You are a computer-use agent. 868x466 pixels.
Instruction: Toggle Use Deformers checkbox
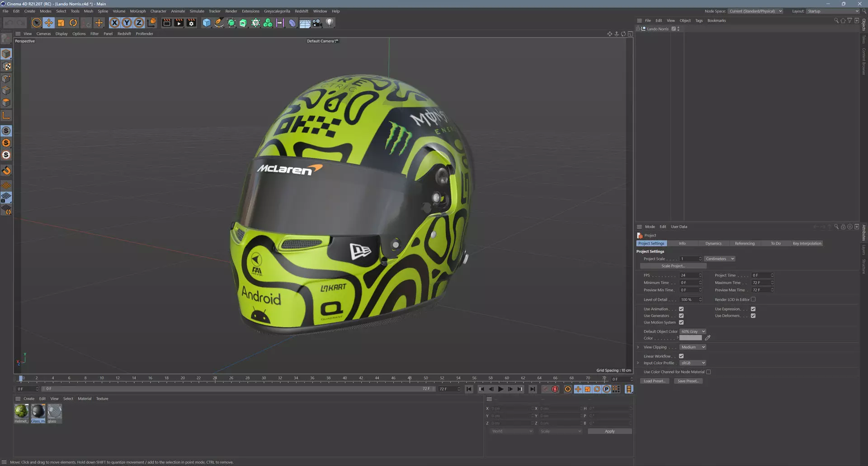753,316
